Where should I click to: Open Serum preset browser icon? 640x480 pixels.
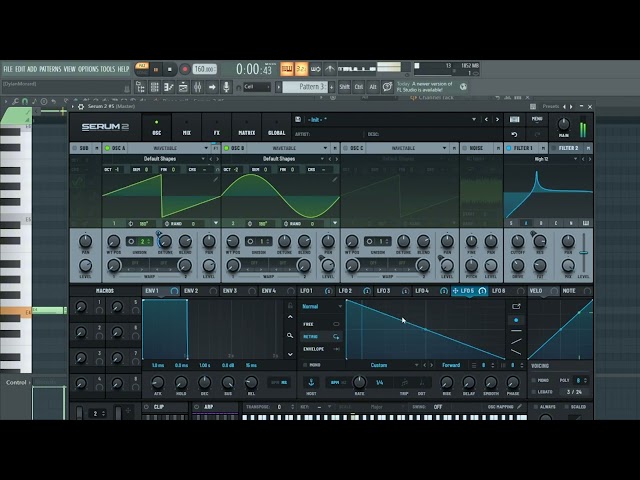tap(514, 119)
